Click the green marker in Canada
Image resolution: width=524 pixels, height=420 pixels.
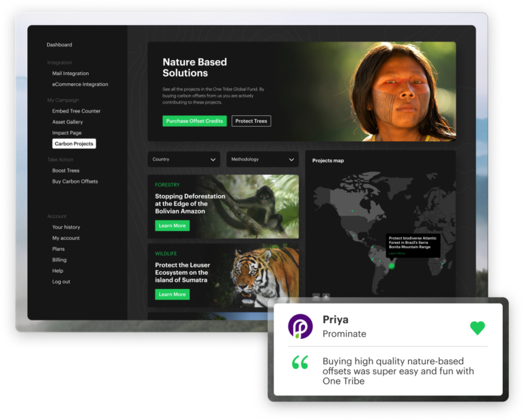click(353, 211)
